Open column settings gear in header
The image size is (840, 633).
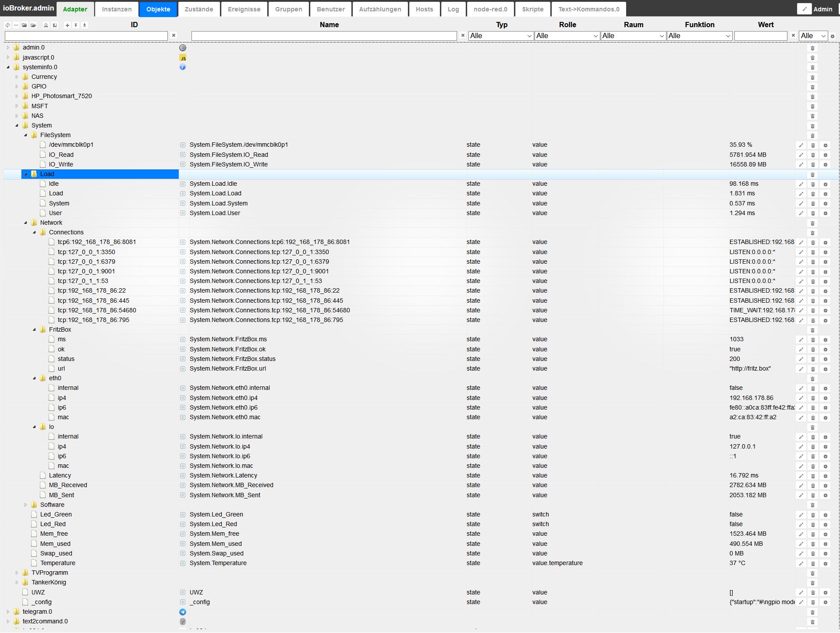[833, 36]
